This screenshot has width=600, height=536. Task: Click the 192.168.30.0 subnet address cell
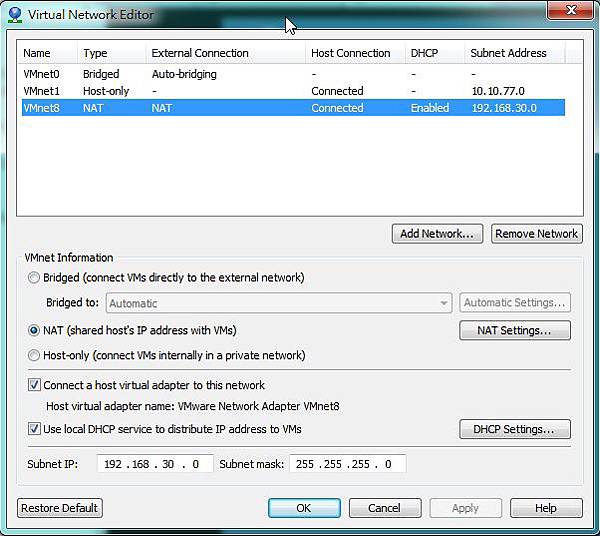pyautogui.click(x=504, y=108)
